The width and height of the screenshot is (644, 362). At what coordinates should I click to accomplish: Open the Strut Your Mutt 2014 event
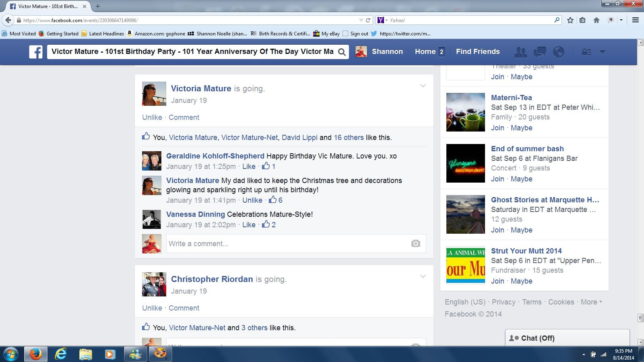coord(526,251)
